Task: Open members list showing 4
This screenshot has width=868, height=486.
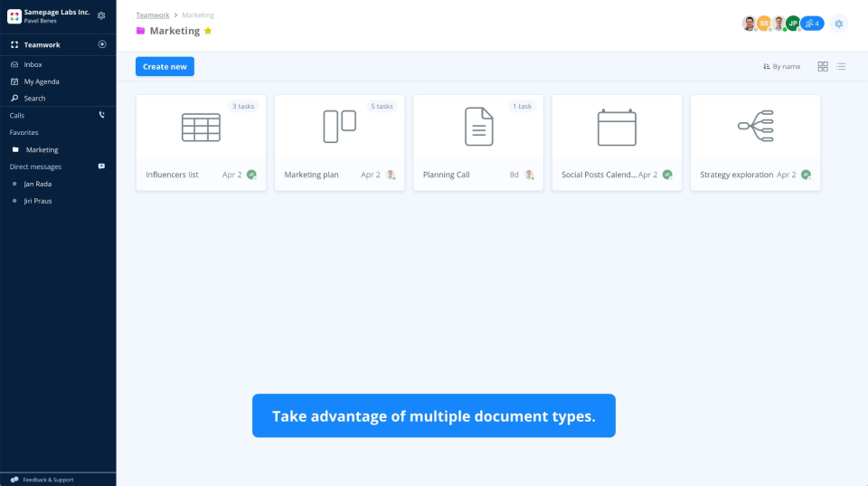Action: point(812,24)
